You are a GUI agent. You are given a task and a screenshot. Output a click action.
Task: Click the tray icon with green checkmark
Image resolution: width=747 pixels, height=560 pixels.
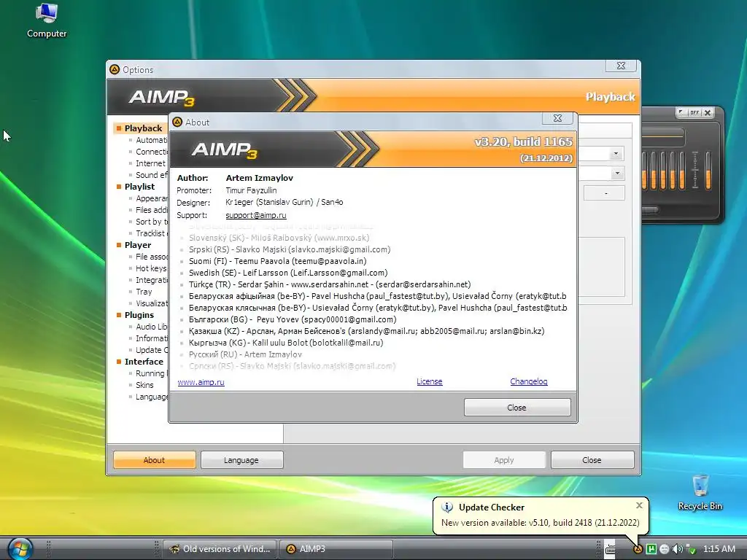point(691,549)
